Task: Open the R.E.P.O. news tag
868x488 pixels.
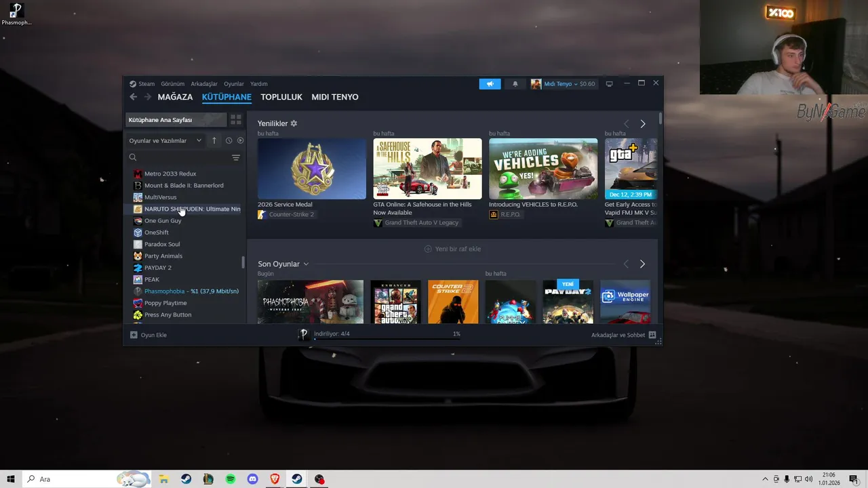Action: [x=505, y=215]
